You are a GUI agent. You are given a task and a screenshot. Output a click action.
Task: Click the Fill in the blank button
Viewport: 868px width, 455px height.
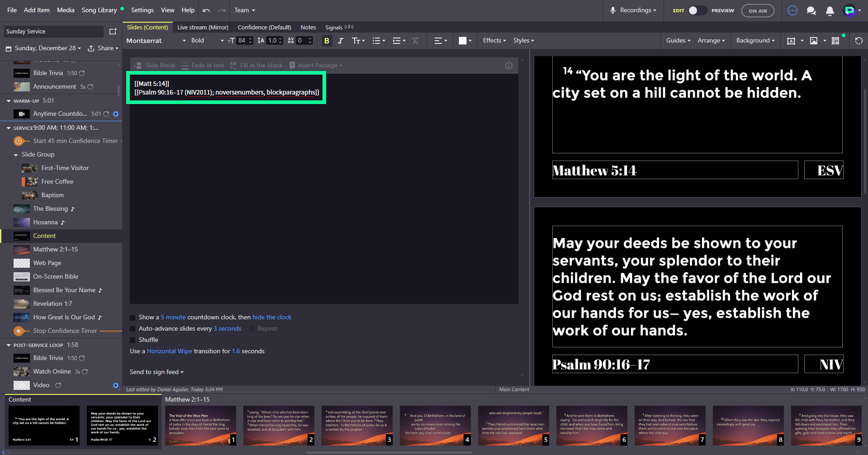[256, 65]
